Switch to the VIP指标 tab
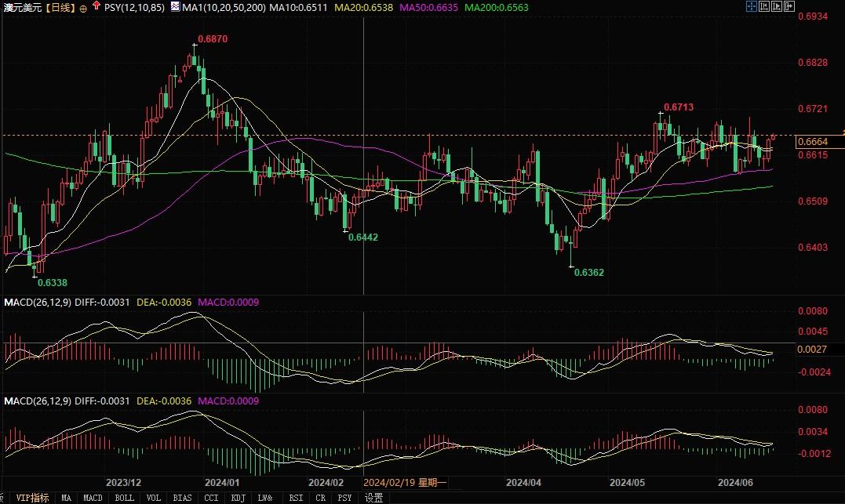The width and height of the screenshot is (845, 504). [x=32, y=498]
